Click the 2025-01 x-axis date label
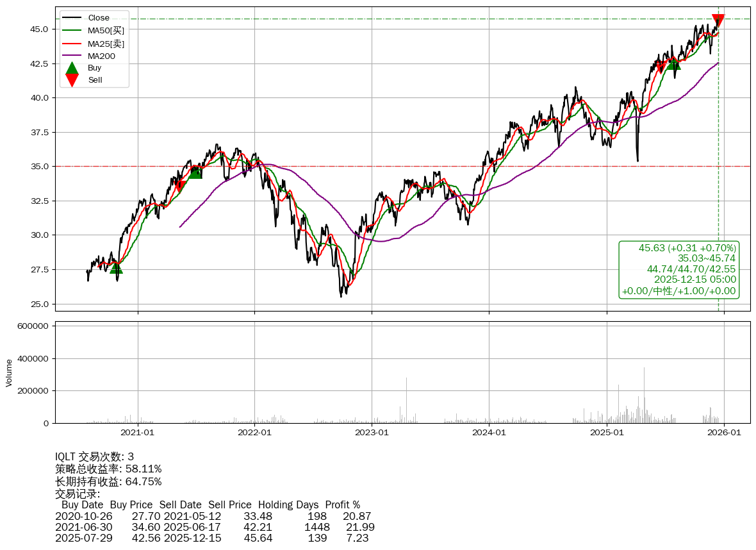The width and height of the screenshot is (756, 550). point(606,433)
